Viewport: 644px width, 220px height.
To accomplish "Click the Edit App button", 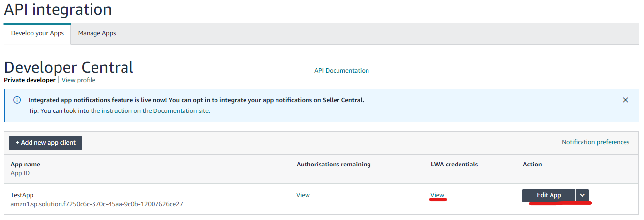I will [x=549, y=195].
